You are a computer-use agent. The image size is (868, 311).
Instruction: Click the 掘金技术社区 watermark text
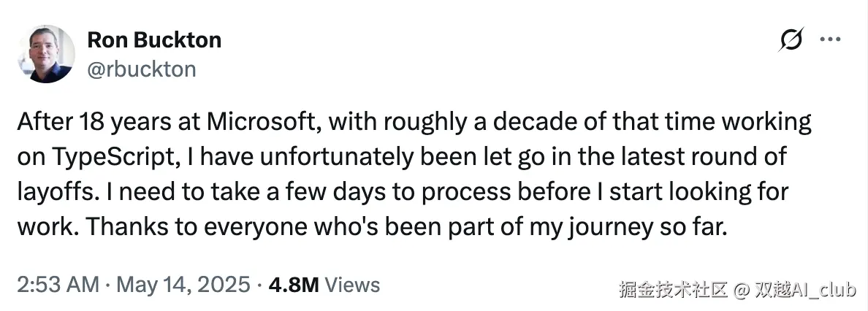coord(673,290)
